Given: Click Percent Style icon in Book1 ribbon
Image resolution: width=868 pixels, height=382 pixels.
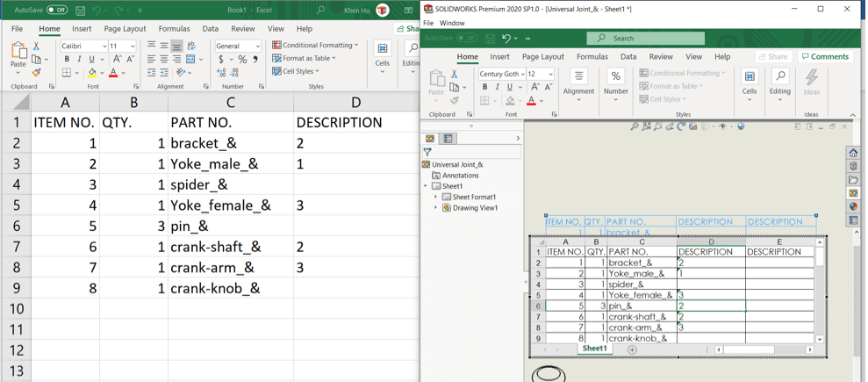Looking at the screenshot, I should (242, 59).
